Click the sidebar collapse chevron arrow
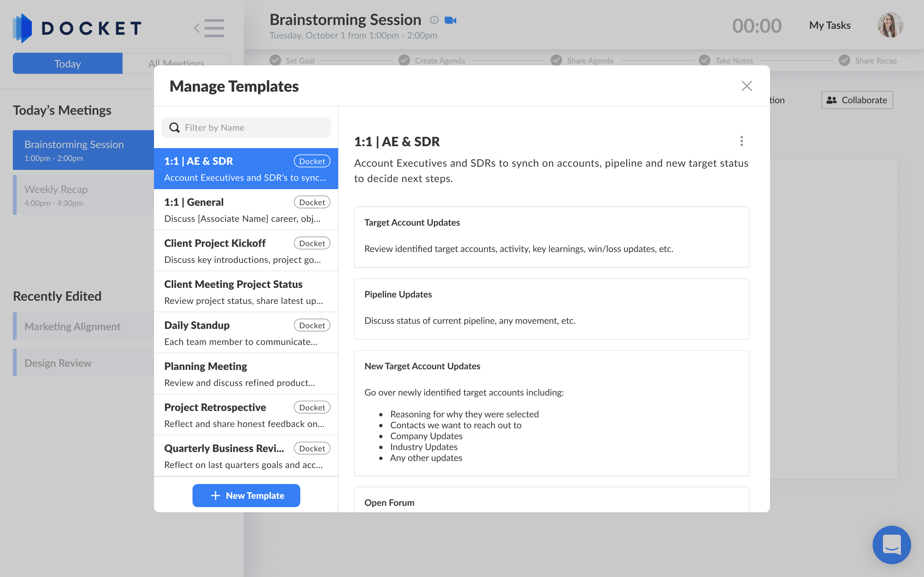Image resolution: width=924 pixels, height=577 pixels. tap(197, 28)
